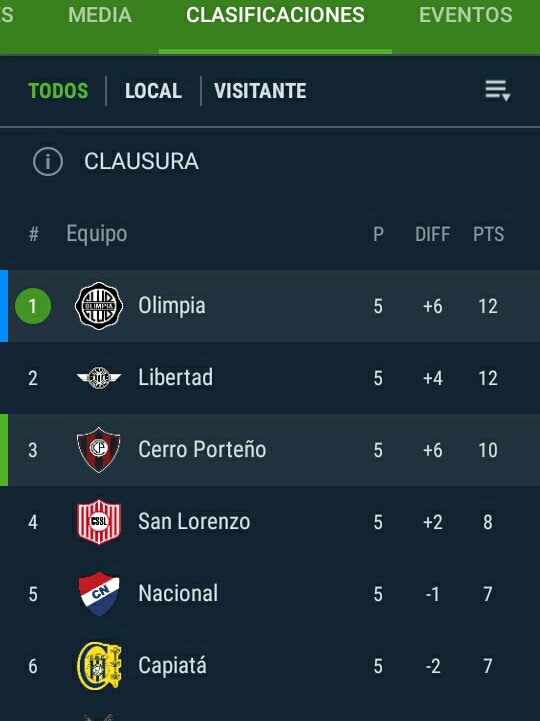Click the Libertad club crest
The image size is (540, 721).
point(99,378)
